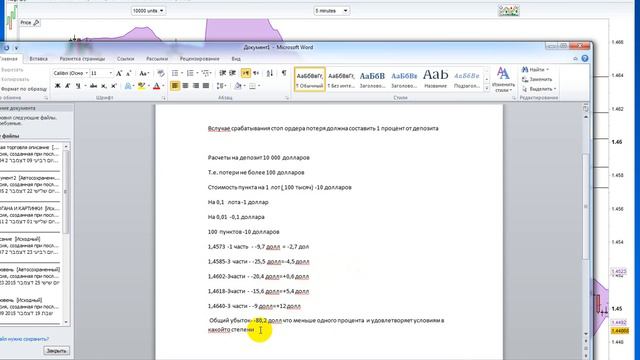640x360 pixels.
Task: Apply red font color
Action: [x=156, y=86]
